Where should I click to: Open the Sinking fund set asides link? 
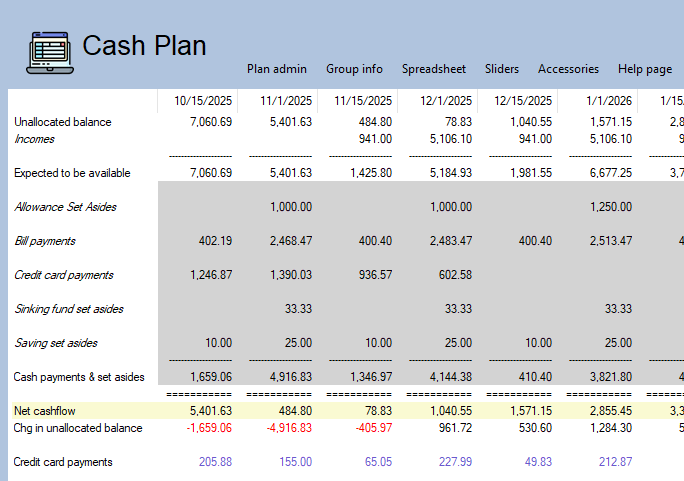click(x=69, y=309)
